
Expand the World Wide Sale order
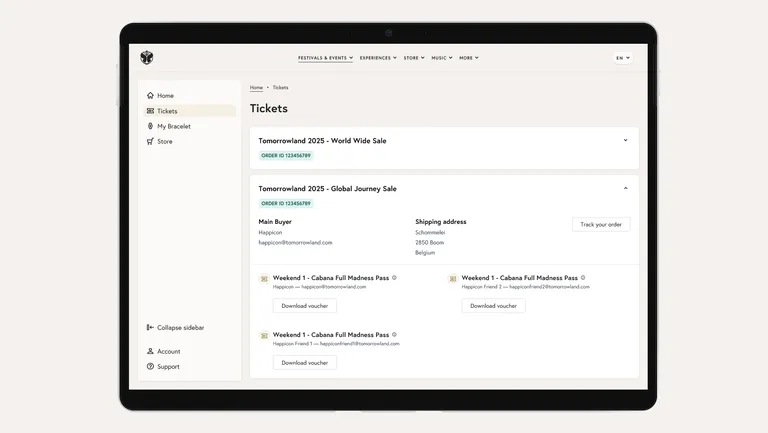click(x=625, y=141)
